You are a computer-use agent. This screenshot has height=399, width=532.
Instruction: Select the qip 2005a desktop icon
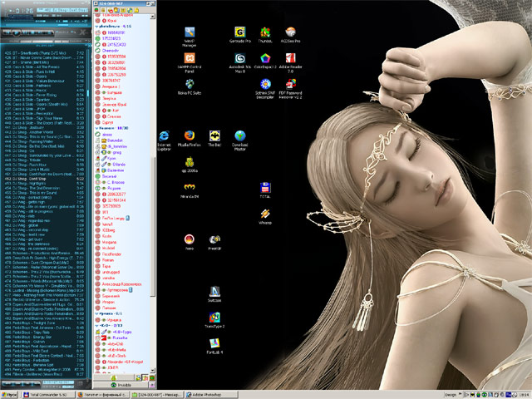point(190,165)
